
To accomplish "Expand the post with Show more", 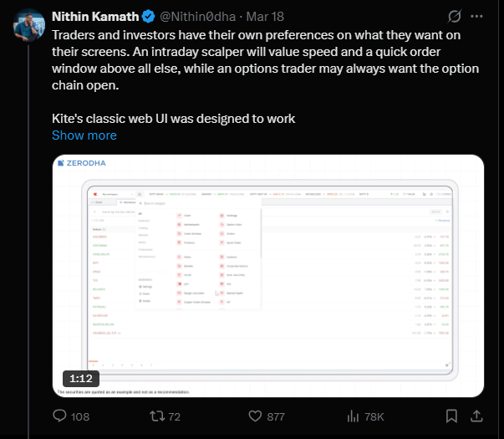I will pyautogui.click(x=84, y=135).
